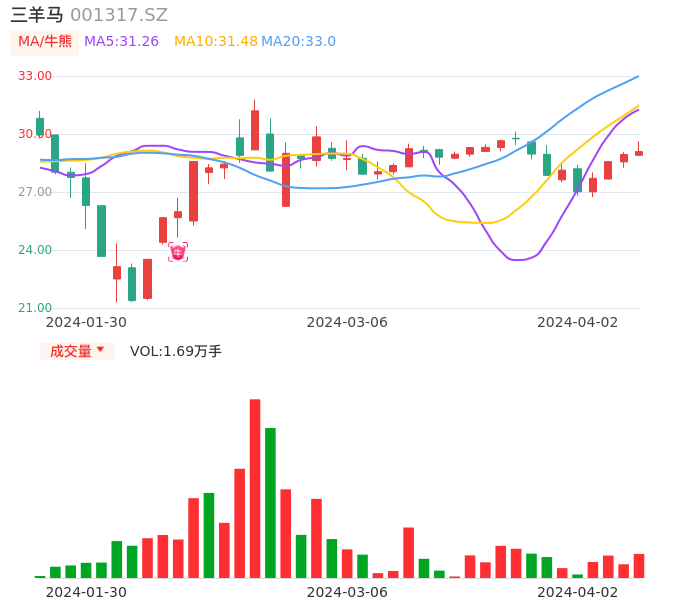Viewport: 686px width, 606px height.
Task: Click the 27.00 price axis label
Action: [x=35, y=192]
